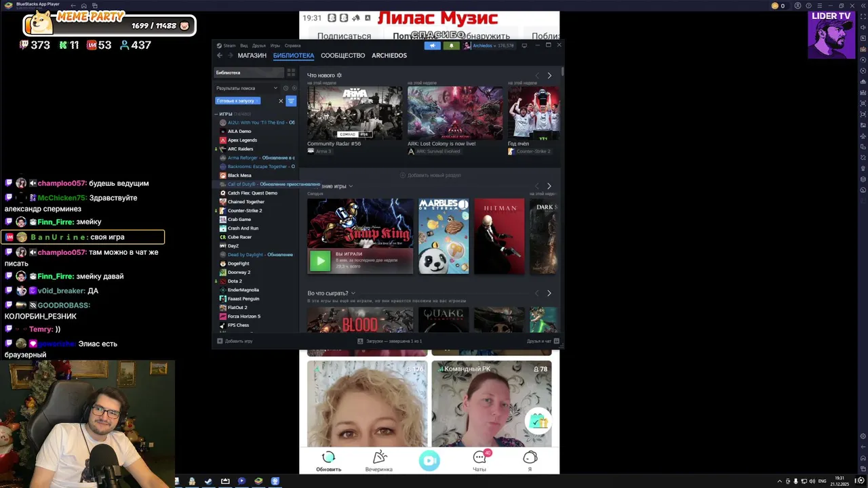This screenshot has width=868, height=488.
Task: Open Друзья menu in Steam
Action: coord(259,45)
